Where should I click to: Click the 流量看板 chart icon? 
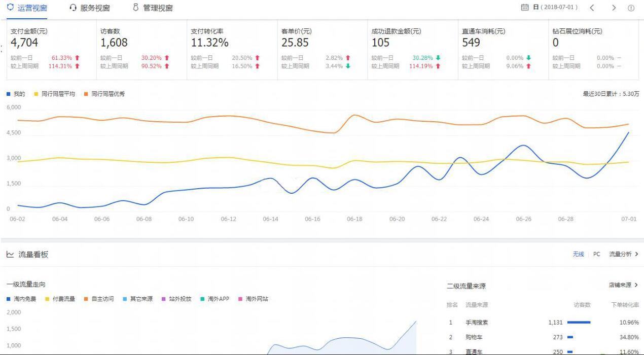click(10, 254)
